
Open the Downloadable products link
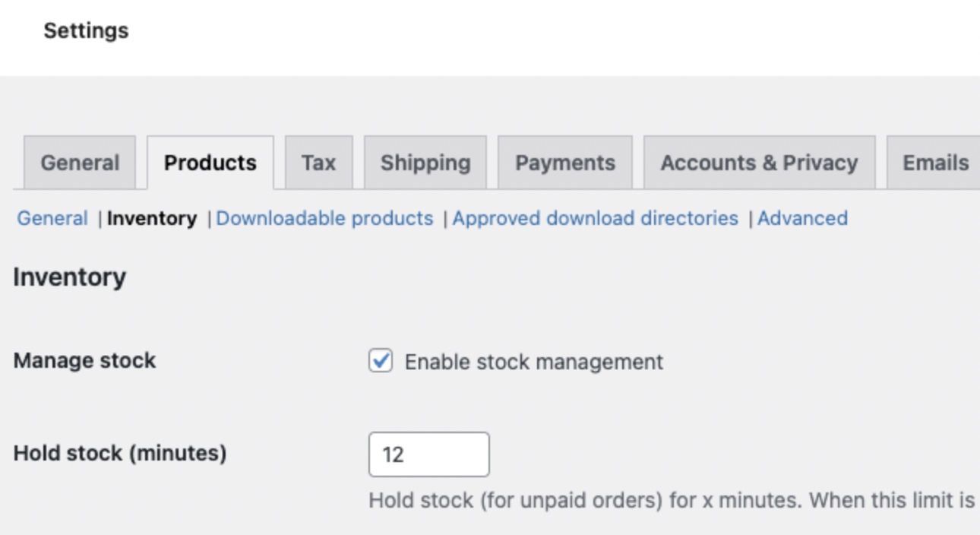pos(324,219)
